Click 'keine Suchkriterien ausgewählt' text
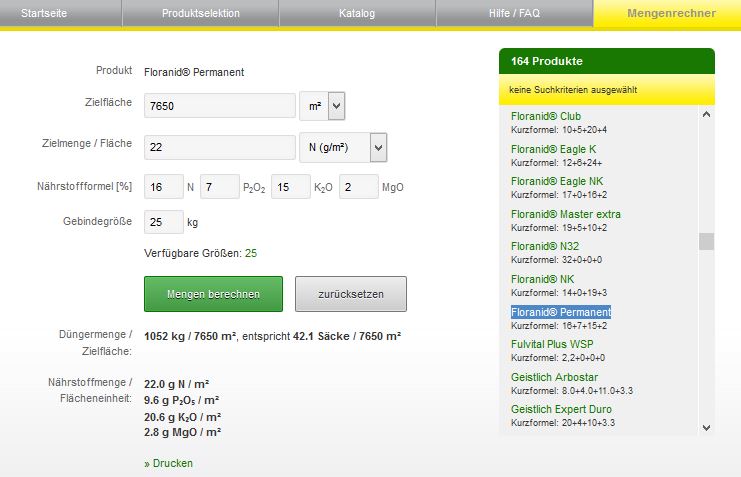The height and width of the screenshot is (477, 741). [x=573, y=90]
